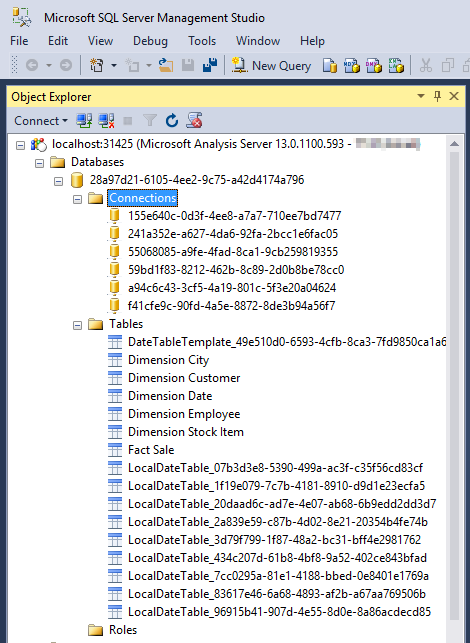470x643 pixels.
Task: Click the Navigate Backward arrow icon
Action: (x=32, y=65)
